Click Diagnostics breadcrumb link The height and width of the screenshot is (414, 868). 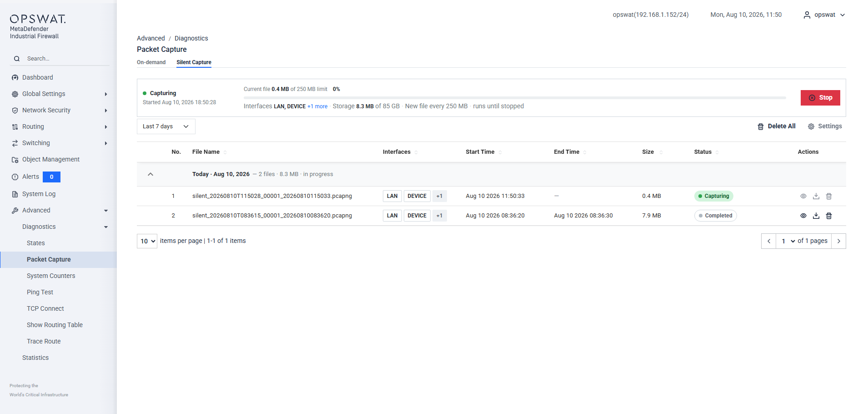(191, 38)
